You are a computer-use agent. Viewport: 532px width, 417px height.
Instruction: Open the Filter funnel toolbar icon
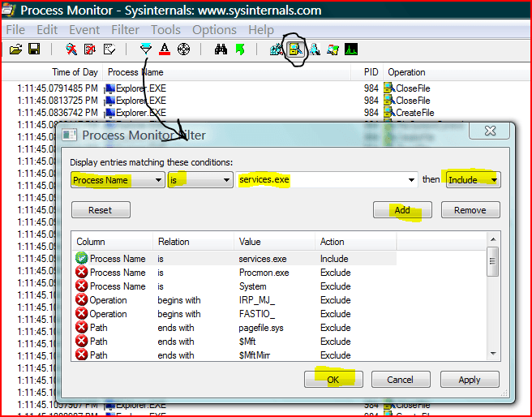pyautogui.click(x=146, y=49)
